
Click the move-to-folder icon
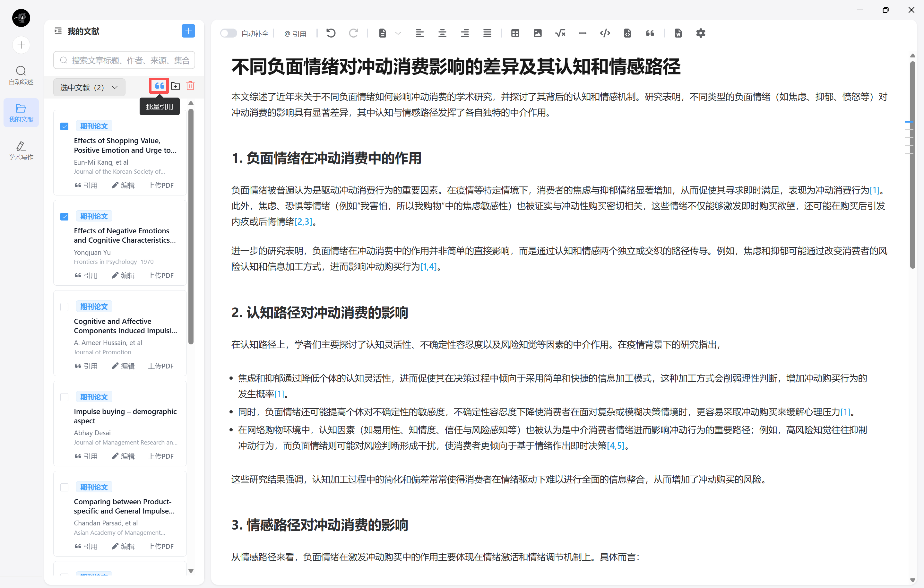pyautogui.click(x=175, y=86)
